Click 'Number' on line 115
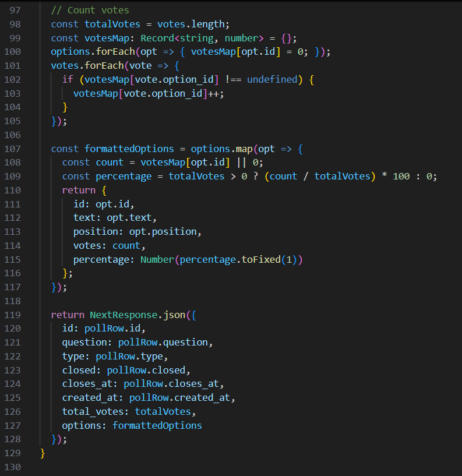Image resolution: width=462 pixels, height=476 pixels. tap(157, 259)
